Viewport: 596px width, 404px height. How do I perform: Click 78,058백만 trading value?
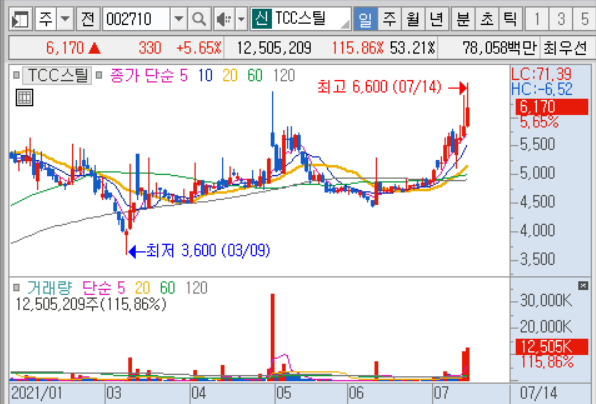[x=499, y=48]
